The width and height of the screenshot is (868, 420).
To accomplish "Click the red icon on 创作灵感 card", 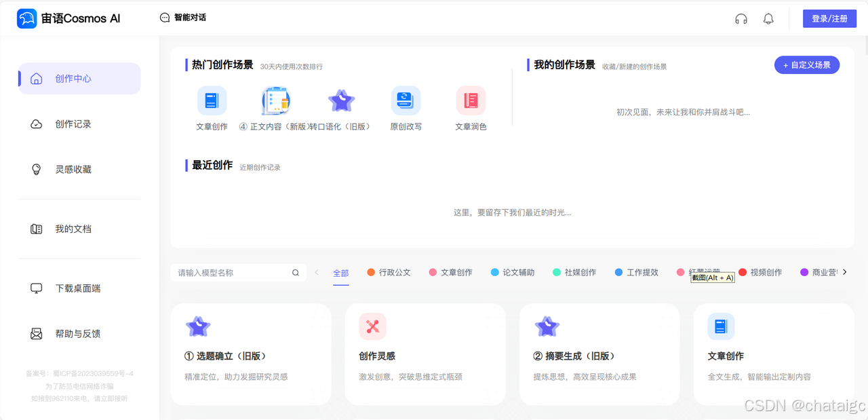I will click(x=372, y=327).
